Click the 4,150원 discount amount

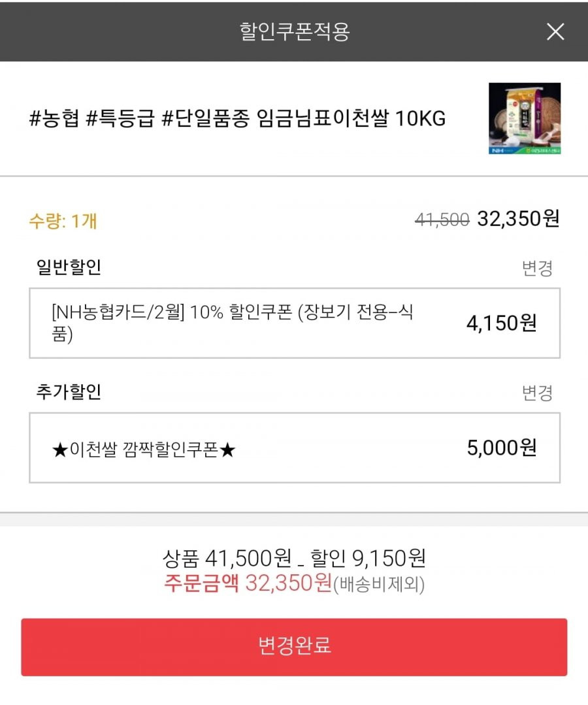tap(502, 323)
